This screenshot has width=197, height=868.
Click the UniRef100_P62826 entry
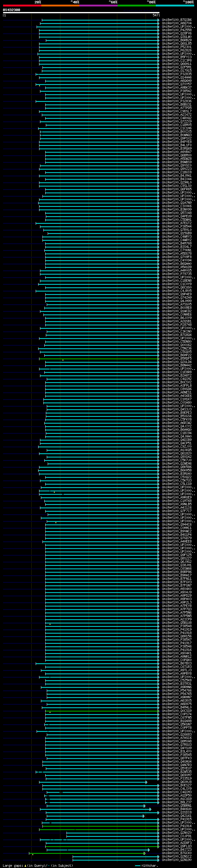click(x=177, y=50)
